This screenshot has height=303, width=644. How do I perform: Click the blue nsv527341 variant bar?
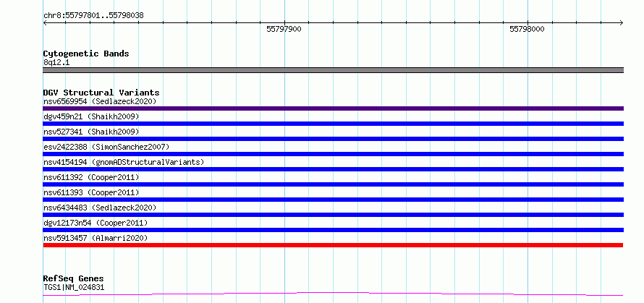[333, 139]
